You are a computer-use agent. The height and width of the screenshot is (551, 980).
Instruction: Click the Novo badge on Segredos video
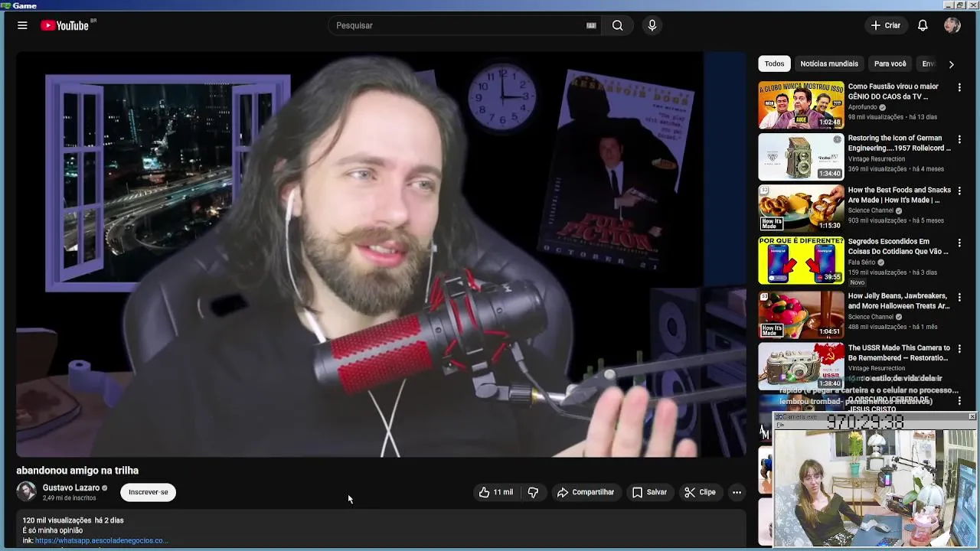(857, 282)
